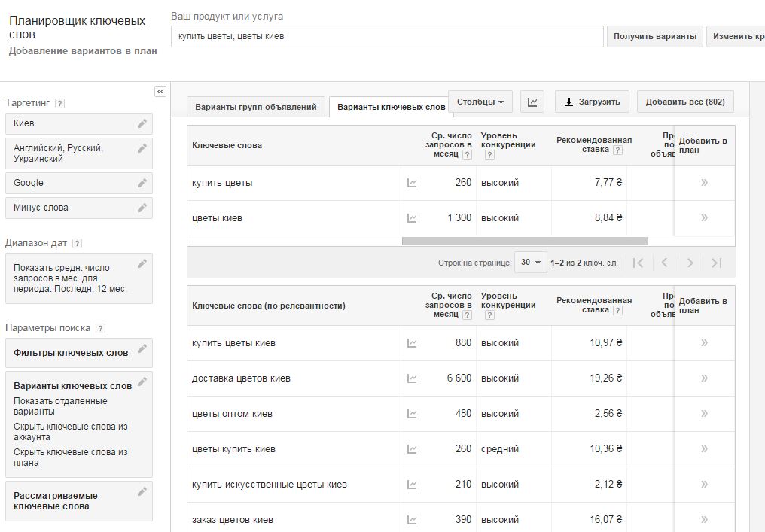Add купить цветы киев to plan
Screen dimensions: 765x532
click(704, 343)
